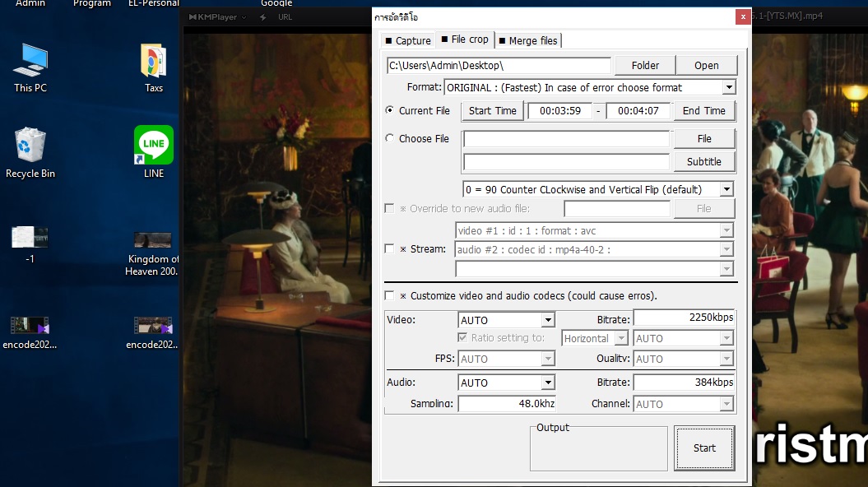Click the subtitle path field
This screenshot has width=868, height=487.
click(x=566, y=161)
